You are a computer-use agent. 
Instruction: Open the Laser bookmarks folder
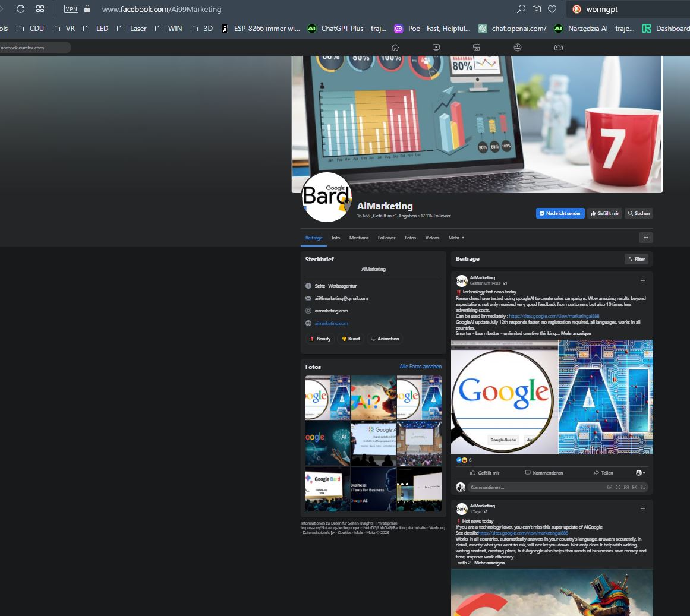tap(131, 29)
